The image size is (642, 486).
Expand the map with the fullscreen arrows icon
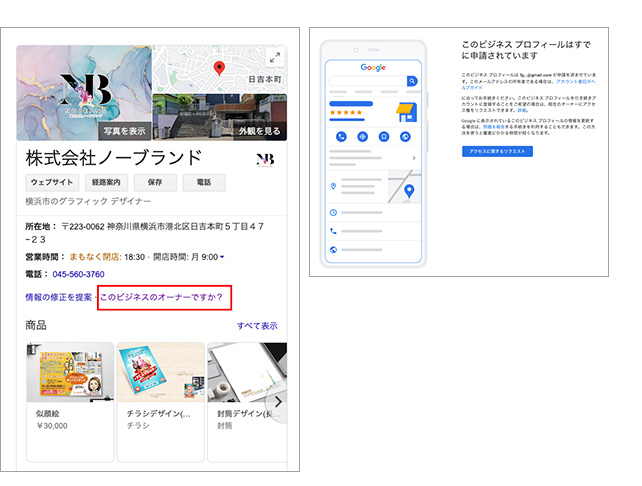tap(275, 58)
